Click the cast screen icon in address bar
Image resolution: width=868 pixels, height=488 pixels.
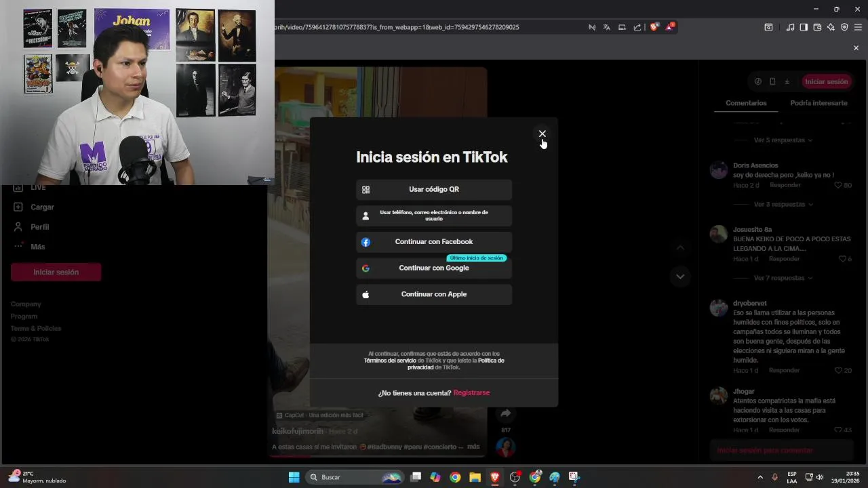click(622, 27)
